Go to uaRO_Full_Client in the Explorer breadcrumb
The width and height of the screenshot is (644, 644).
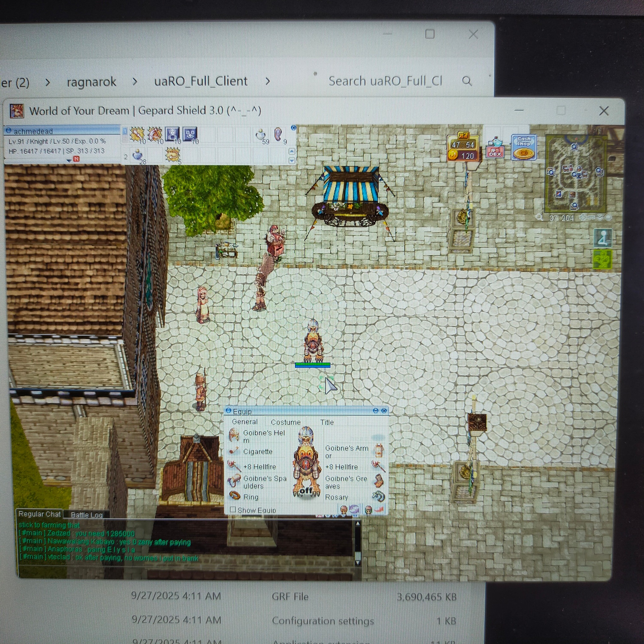pos(201,81)
